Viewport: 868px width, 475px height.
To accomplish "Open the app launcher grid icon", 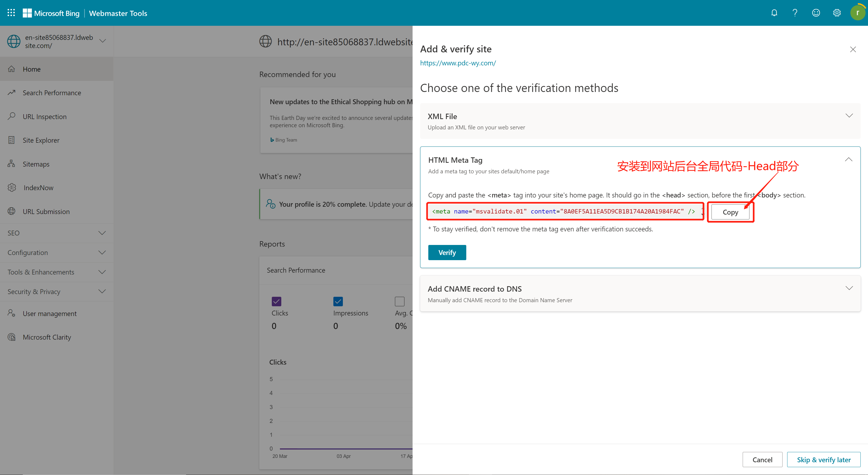I will click(x=11, y=13).
